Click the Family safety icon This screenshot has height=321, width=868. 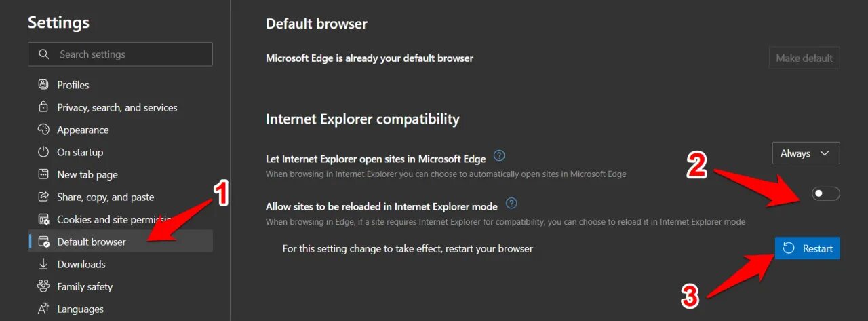point(43,286)
